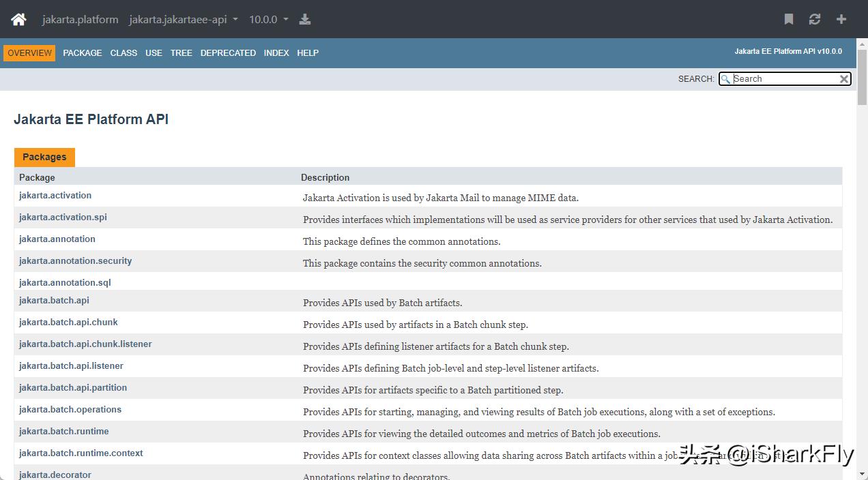Click the bookmark icon at top right
The width and height of the screenshot is (868, 480).
(x=788, y=20)
